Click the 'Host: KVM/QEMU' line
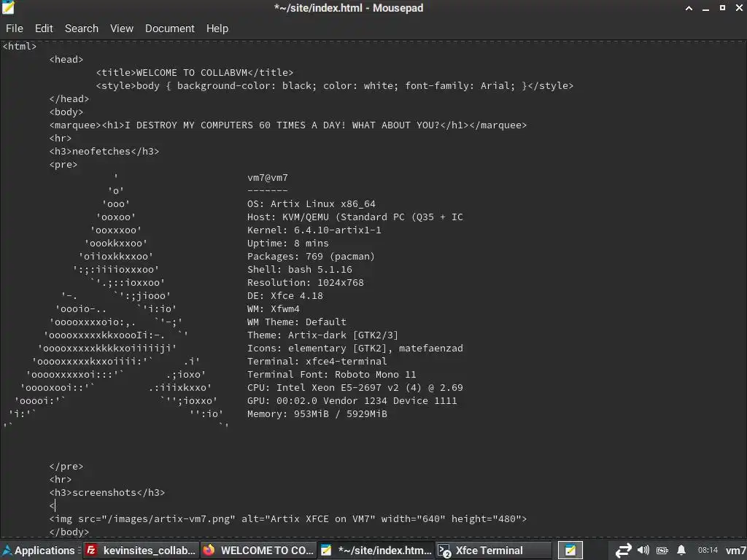The image size is (747, 560). coord(355,217)
